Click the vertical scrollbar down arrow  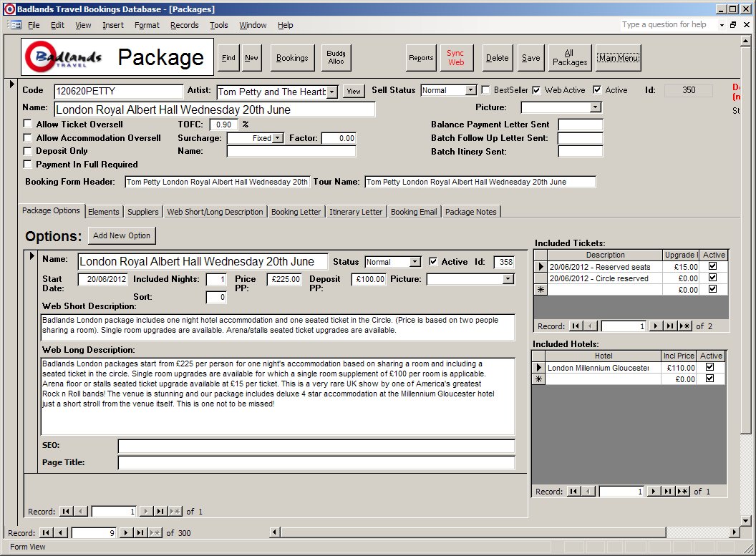pos(745,520)
